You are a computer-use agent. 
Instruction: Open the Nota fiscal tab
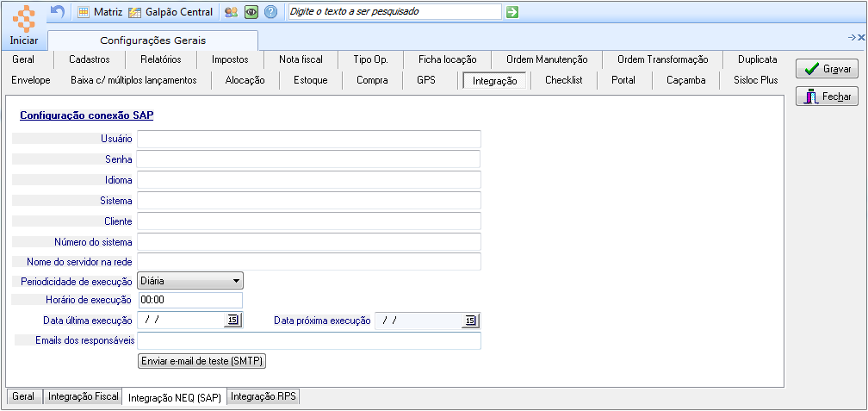[x=301, y=59]
